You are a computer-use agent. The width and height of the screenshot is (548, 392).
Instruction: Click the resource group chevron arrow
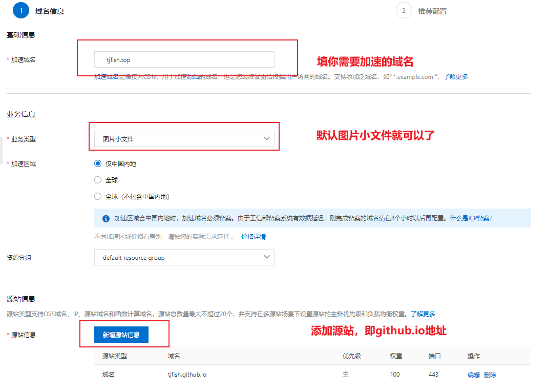pyautogui.click(x=266, y=257)
